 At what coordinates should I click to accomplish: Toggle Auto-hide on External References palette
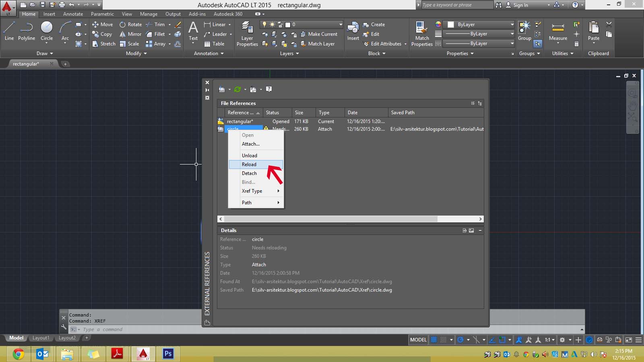[x=207, y=90]
